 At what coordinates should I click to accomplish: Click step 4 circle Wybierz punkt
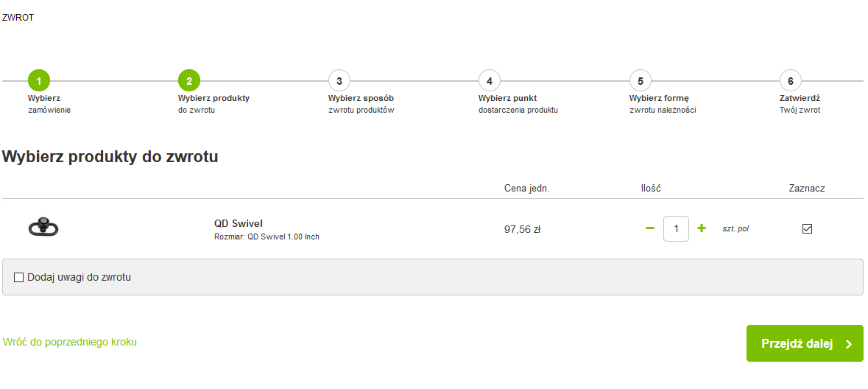(x=490, y=80)
